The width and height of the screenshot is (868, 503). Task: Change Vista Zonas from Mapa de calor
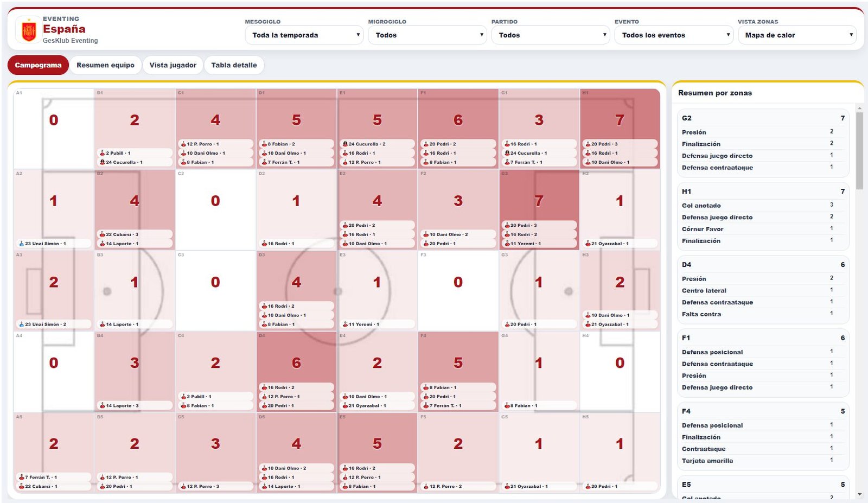[x=797, y=35]
